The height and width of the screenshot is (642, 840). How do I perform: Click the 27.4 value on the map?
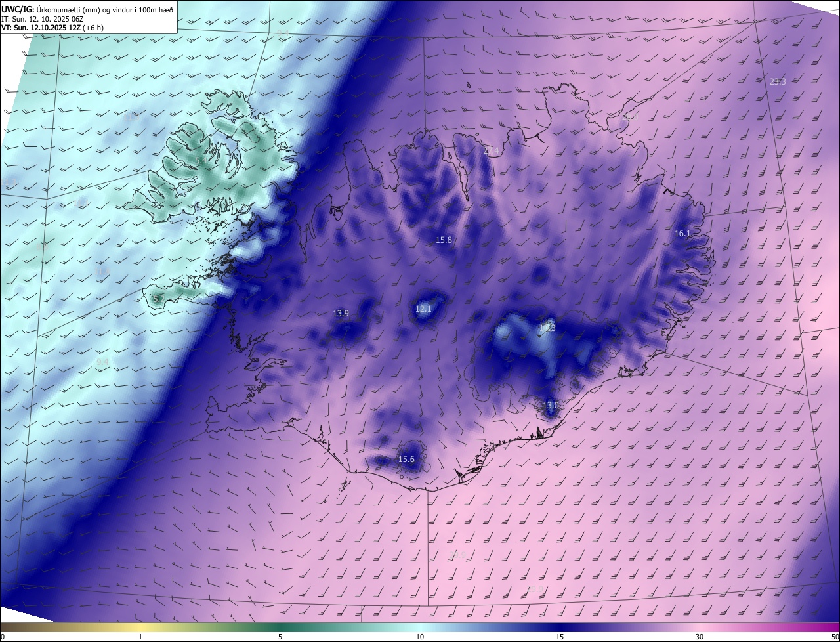coord(491,151)
